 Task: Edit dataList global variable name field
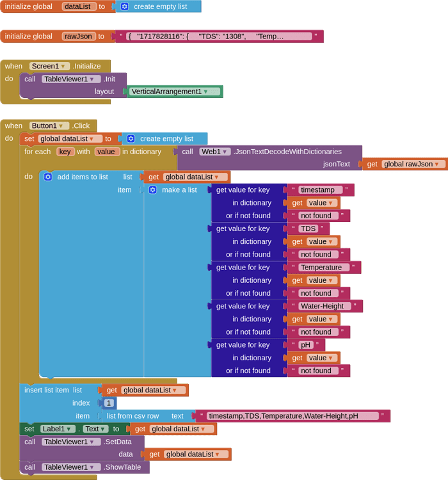tap(79, 6)
